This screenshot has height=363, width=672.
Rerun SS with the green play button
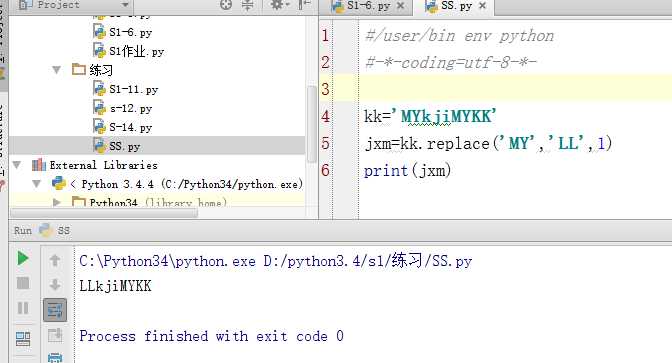pyautogui.click(x=23, y=258)
